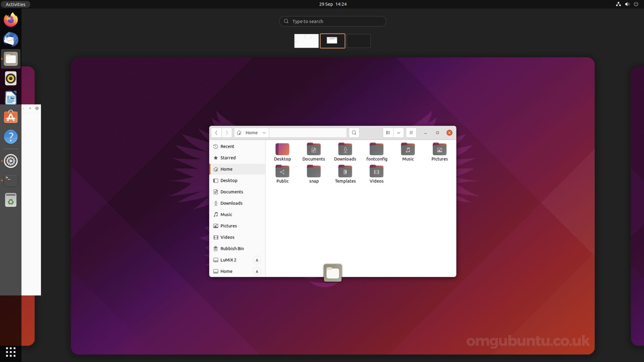Open the Settings gear in the dock
Viewport: 644px width, 362px height.
pyautogui.click(x=10, y=161)
